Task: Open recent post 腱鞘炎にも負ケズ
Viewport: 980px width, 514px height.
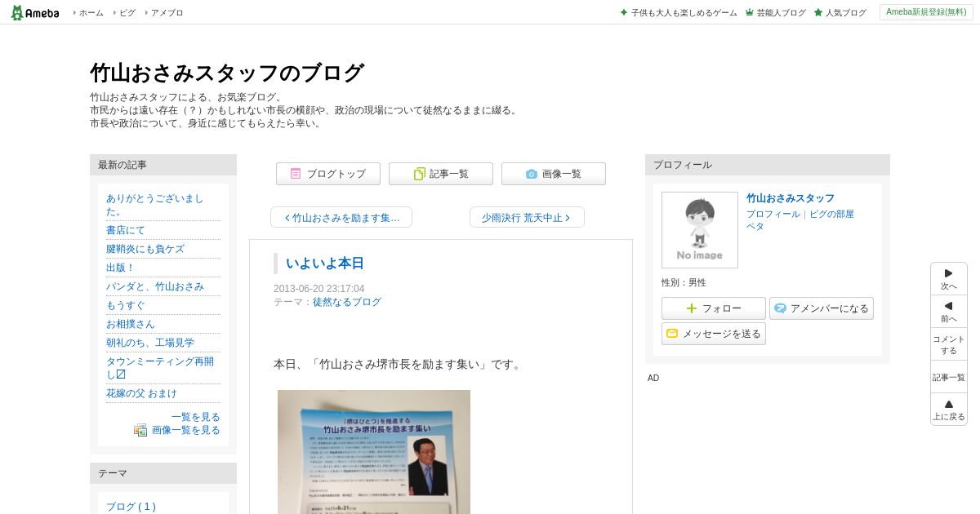Action: (x=145, y=249)
